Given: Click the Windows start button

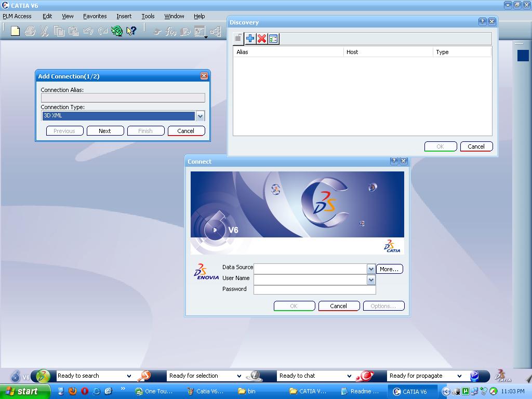Looking at the screenshot, I should pos(25,391).
